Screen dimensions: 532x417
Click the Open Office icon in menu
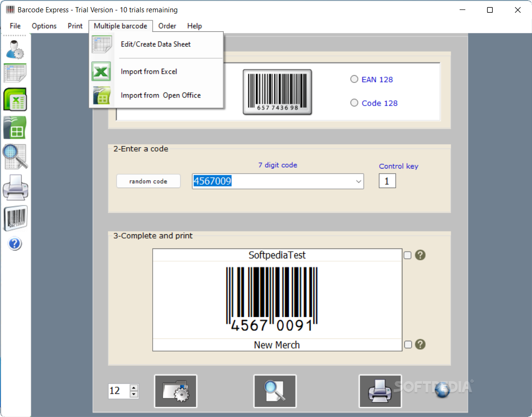point(102,96)
